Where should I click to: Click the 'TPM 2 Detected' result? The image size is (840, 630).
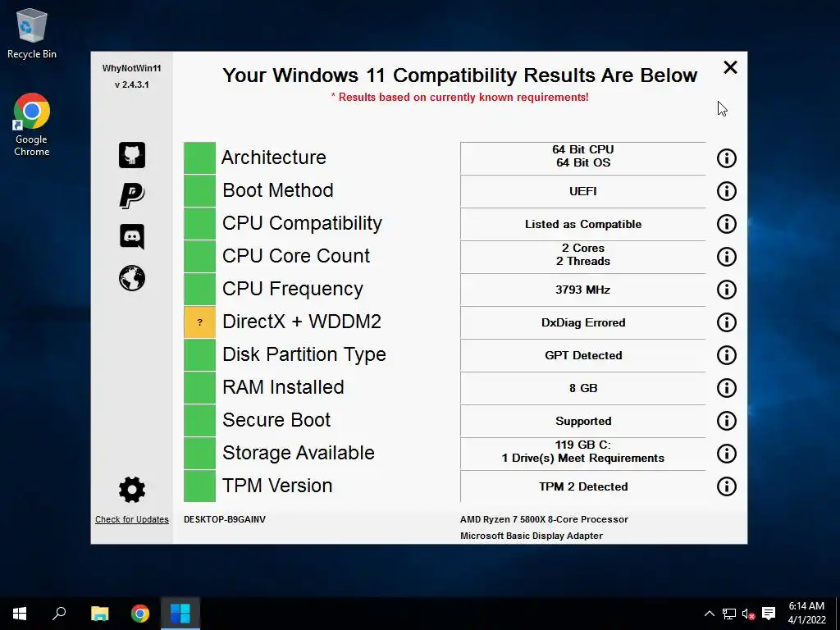tap(583, 486)
